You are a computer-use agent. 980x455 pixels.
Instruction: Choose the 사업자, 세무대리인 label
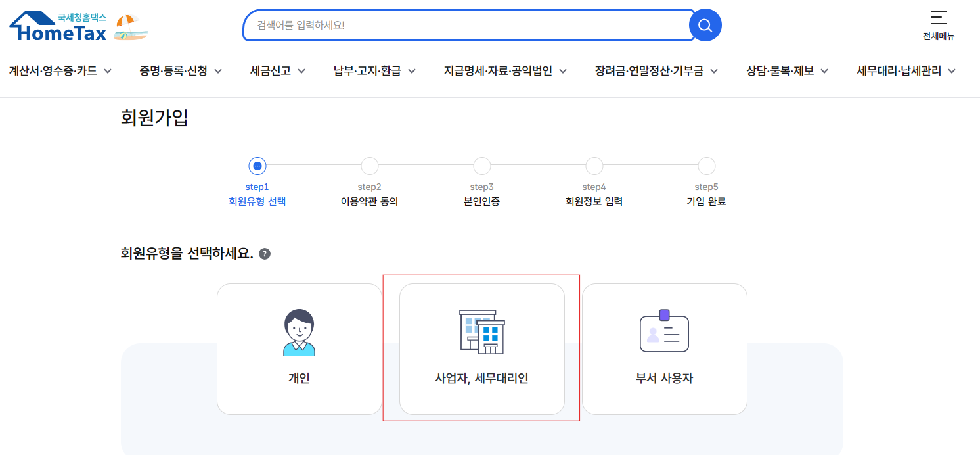point(481,379)
